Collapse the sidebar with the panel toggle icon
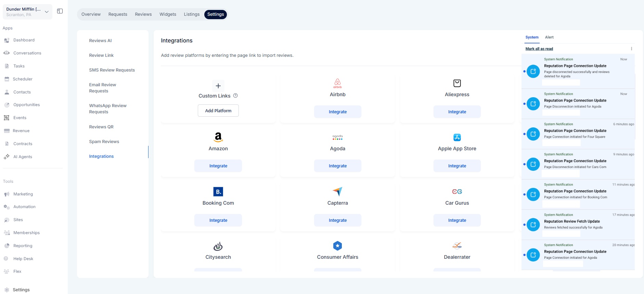 (60, 11)
